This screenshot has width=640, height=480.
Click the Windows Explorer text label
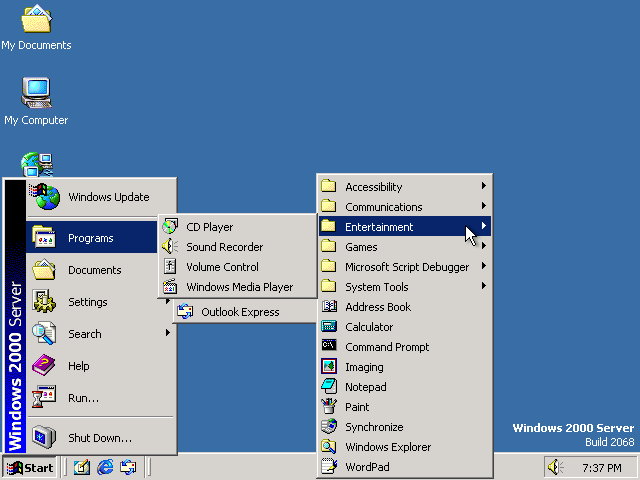pyautogui.click(x=388, y=447)
